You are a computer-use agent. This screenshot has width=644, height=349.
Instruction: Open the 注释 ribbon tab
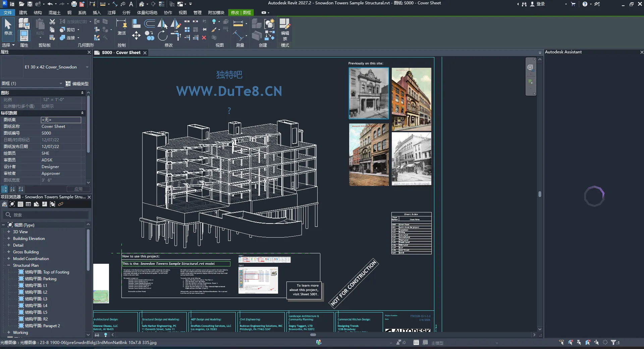coord(112,12)
